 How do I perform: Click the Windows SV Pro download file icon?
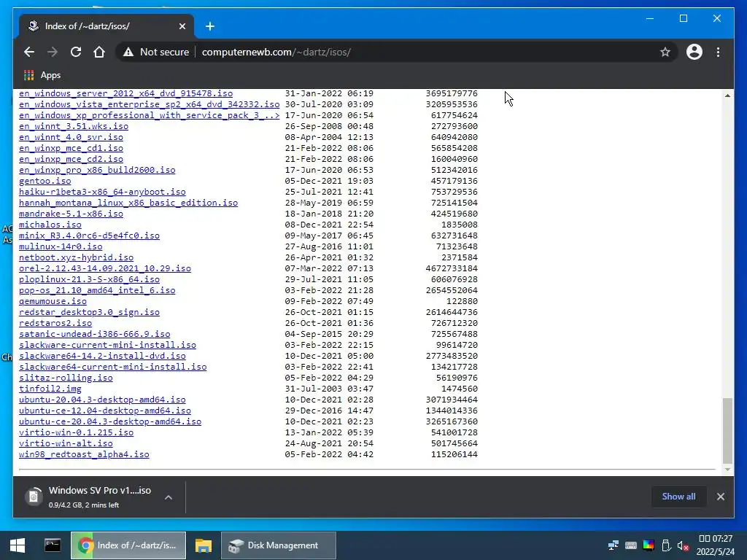(34, 497)
